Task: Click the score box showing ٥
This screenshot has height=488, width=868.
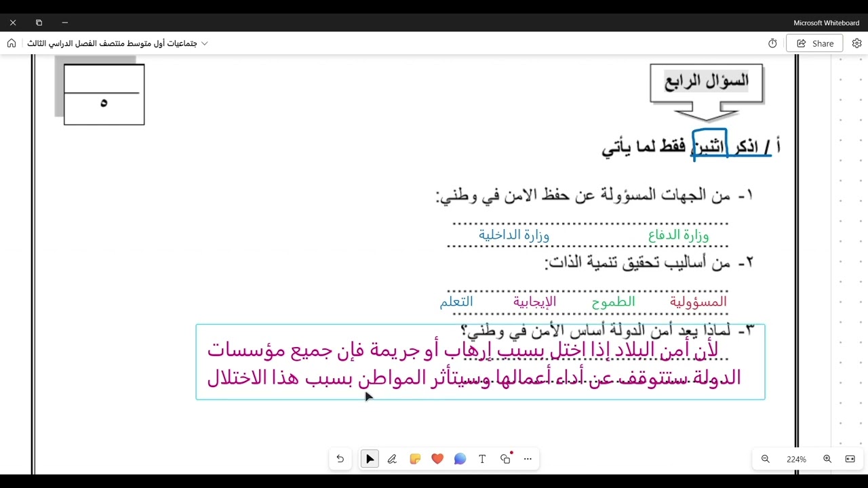Action: (104, 94)
